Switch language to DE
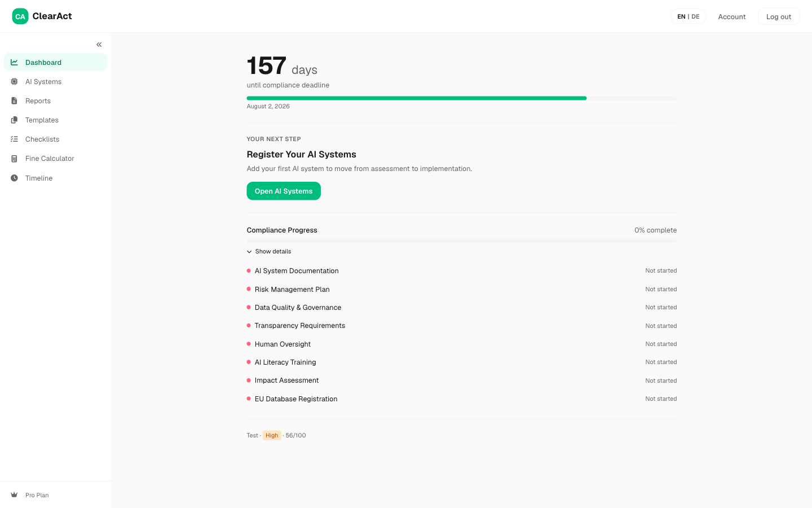Screen dimensions: 812x508 pos(695,16)
